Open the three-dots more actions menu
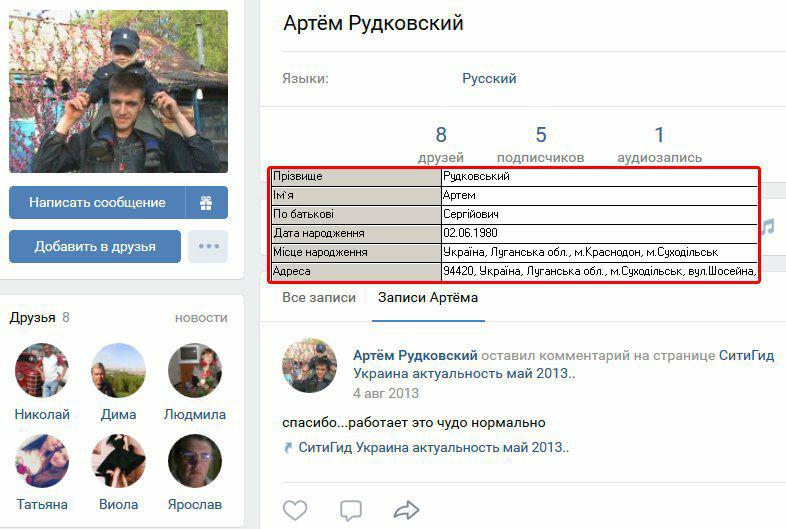 click(208, 246)
